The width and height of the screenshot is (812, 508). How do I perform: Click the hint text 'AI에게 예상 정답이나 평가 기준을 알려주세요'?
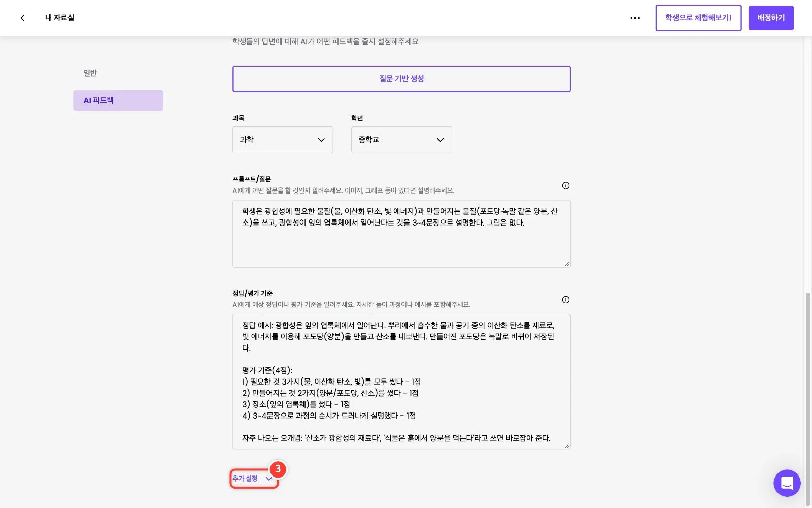point(293,305)
